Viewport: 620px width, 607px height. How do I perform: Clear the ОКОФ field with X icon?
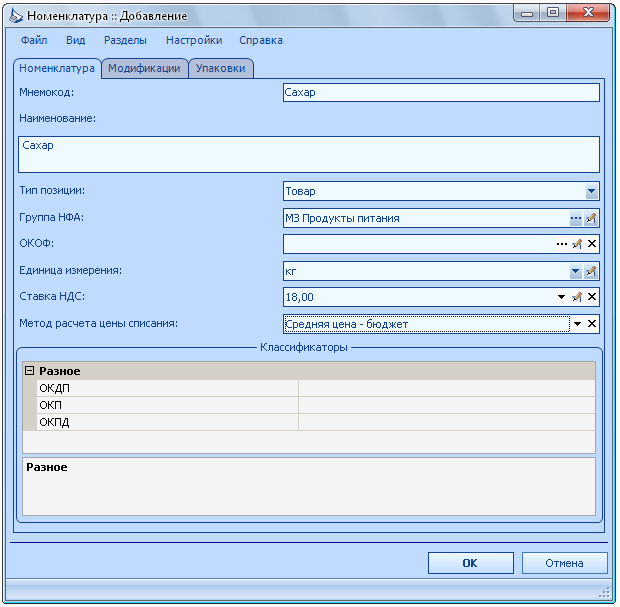[x=592, y=244]
